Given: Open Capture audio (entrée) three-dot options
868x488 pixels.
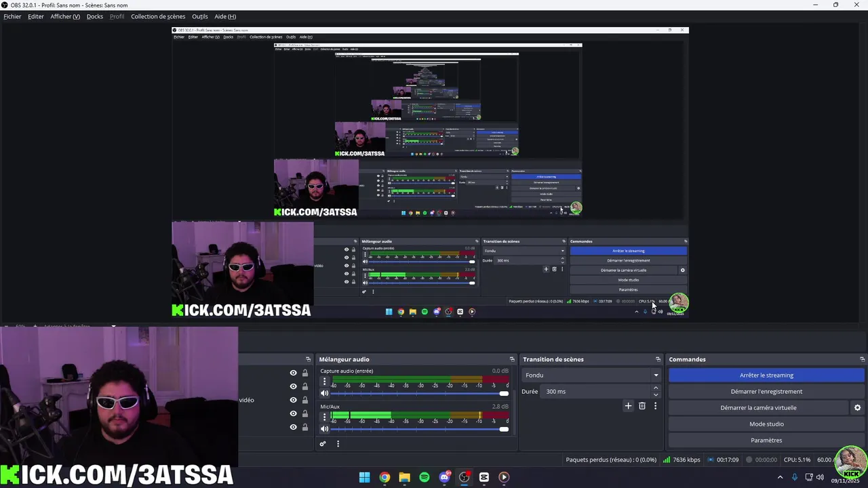Looking at the screenshot, I should coord(324,381).
